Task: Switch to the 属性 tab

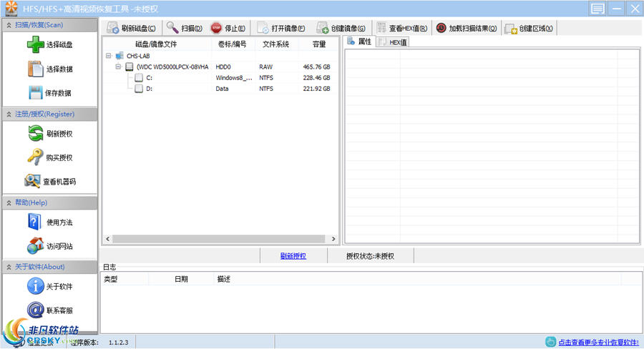Action: coord(359,41)
